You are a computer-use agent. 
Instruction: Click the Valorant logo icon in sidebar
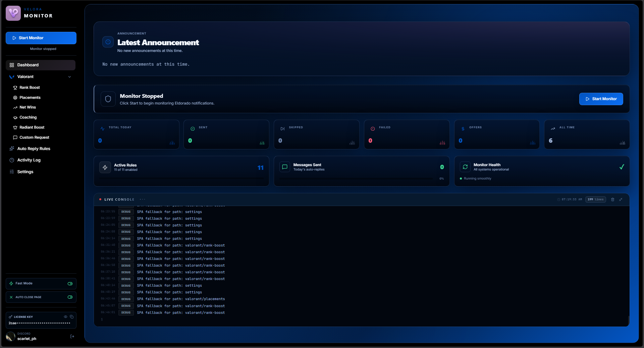[x=12, y=77]
